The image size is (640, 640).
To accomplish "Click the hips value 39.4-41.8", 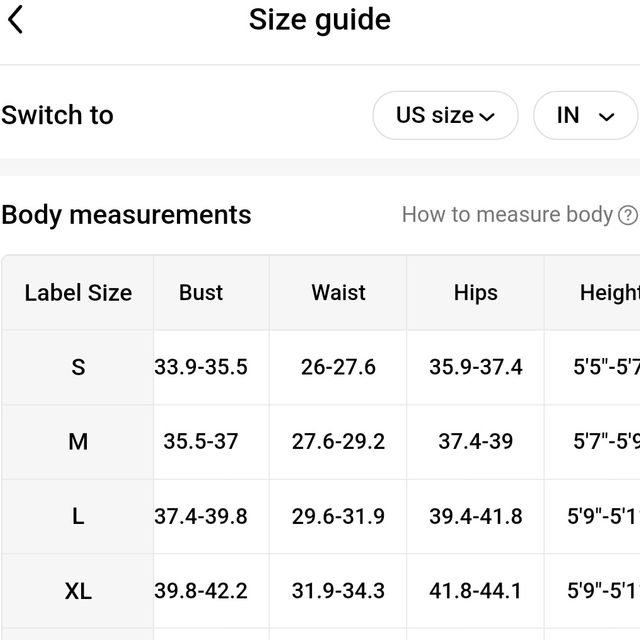I will pos(476,516).
